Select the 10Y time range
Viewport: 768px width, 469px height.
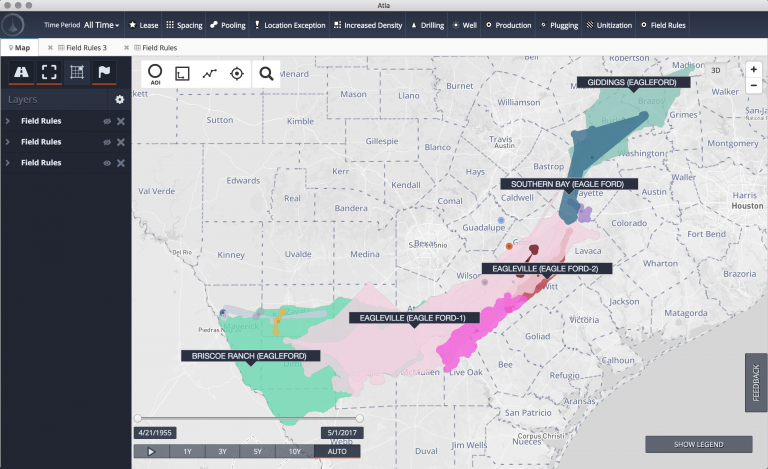point(294,451)
